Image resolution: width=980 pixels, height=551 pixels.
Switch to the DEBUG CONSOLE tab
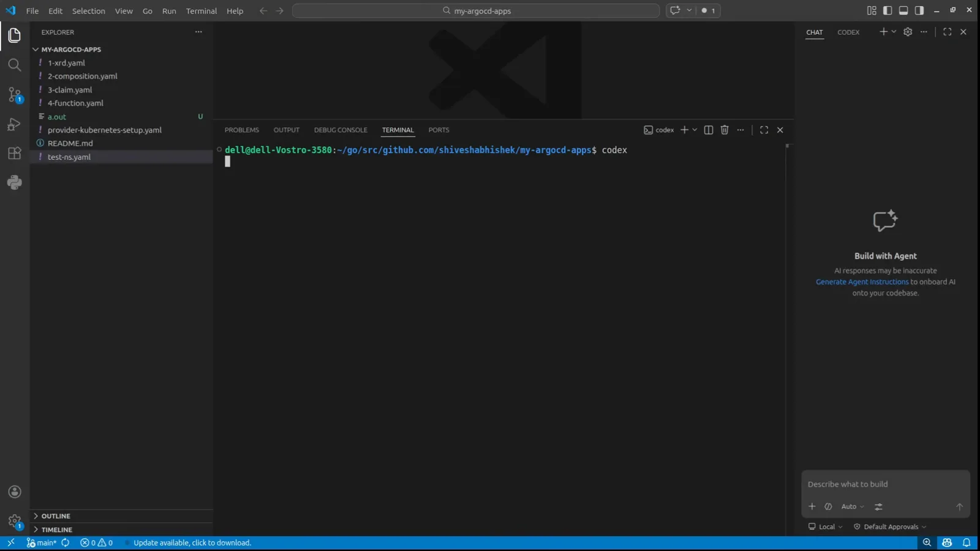[x=341, y=130]
